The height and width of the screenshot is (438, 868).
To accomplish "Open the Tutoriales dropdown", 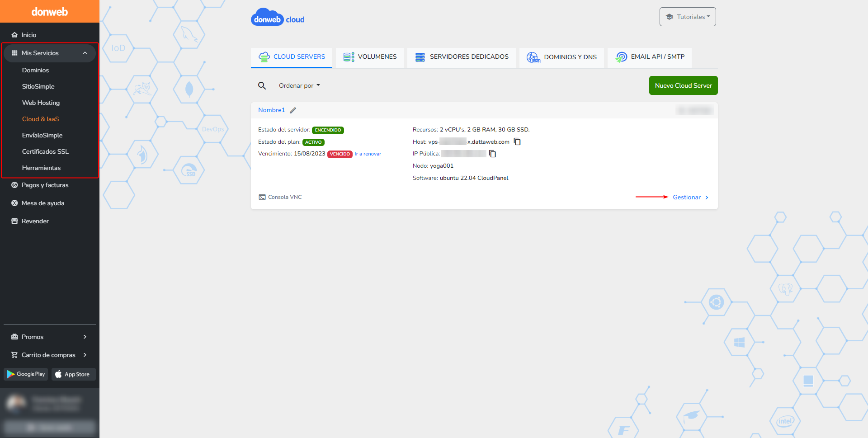I will (x=688, y=17).
